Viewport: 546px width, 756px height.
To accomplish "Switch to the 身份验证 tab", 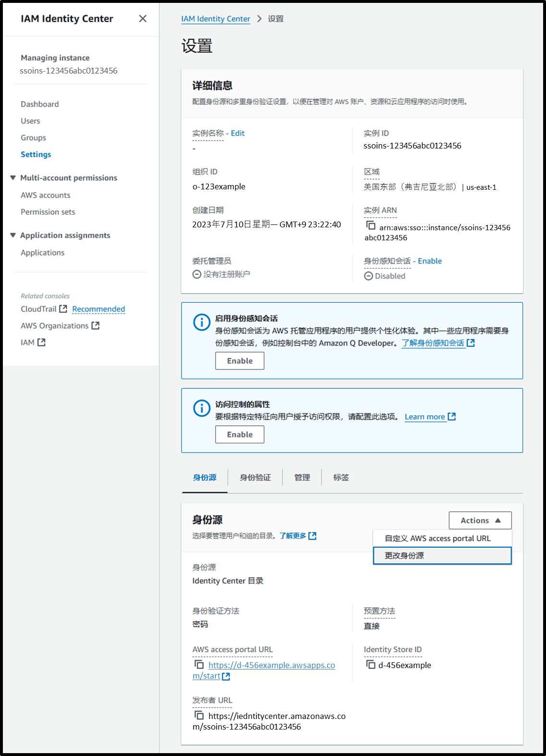I will [255, 477].
